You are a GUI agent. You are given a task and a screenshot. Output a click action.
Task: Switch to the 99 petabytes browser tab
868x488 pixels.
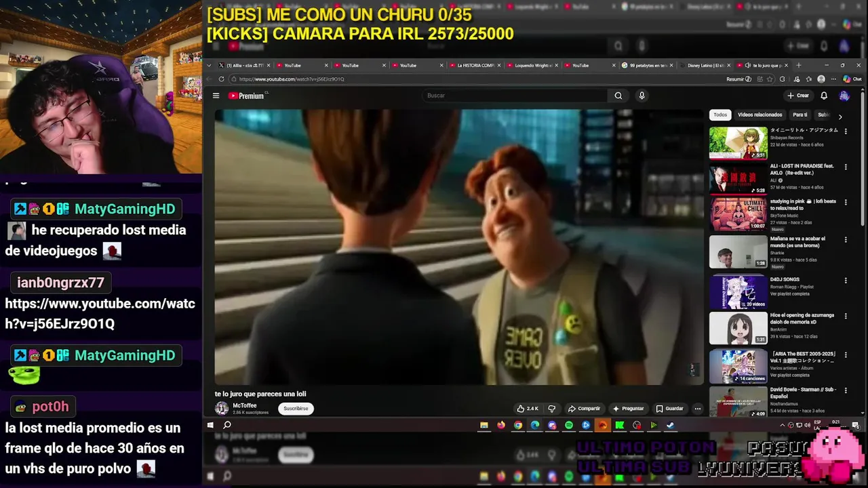[x=648, y=65]
